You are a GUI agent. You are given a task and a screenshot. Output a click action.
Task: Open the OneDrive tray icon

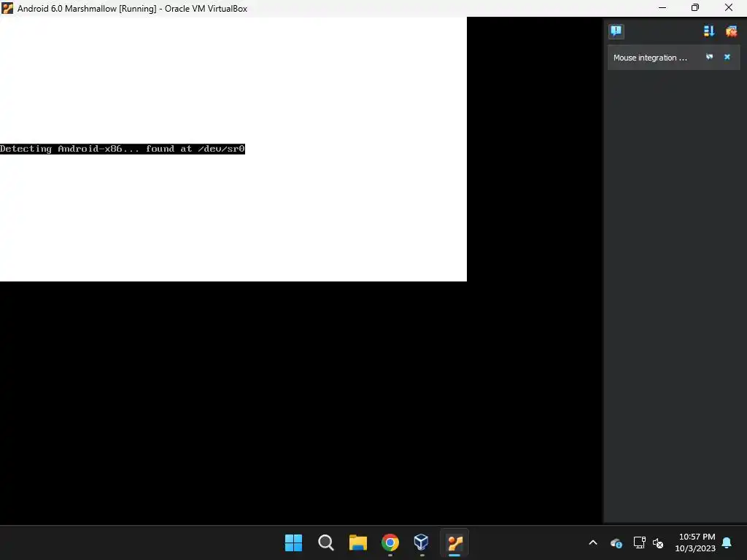[616, 542]
